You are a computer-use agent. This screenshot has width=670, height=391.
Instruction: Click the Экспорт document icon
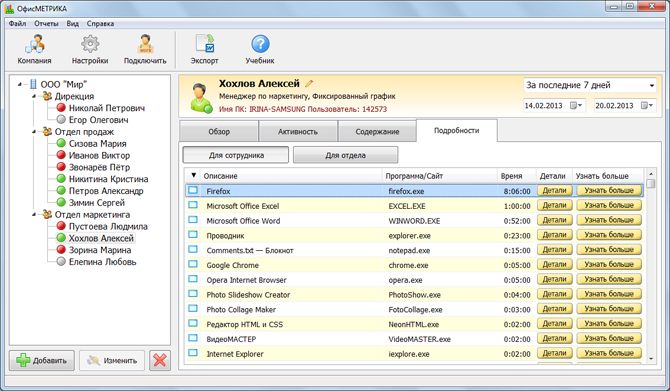click(x=205, y=44)
